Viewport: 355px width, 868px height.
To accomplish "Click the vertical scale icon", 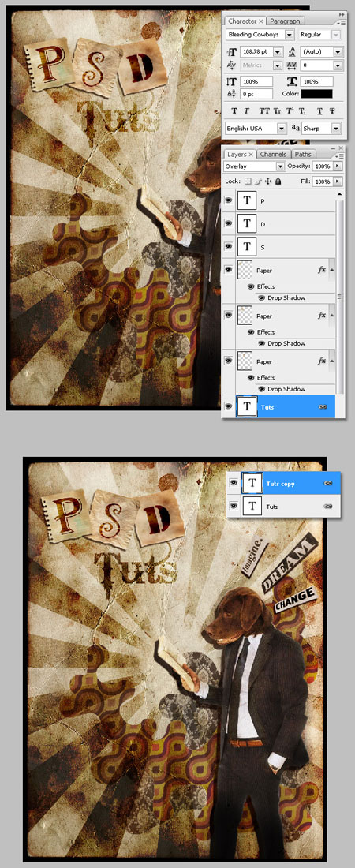I will (x=233, y=81).
